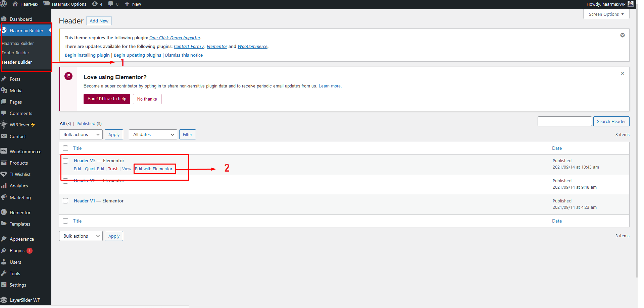Click the Elementor icon in sidebar
This screenshot has width=644, height=308.
click(4, 212)
